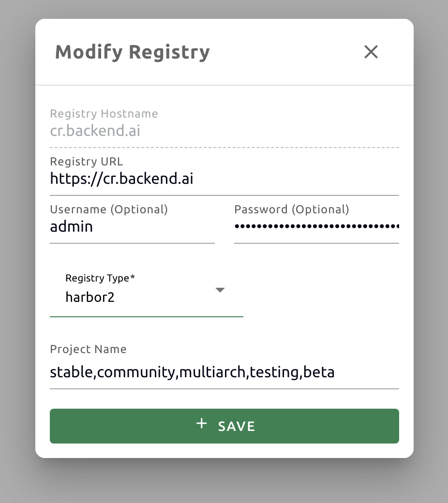The width and height of the screenshot is (448, 503).
Task: Click the plus icon inside the SAVE button
Action: click(201, 424)
